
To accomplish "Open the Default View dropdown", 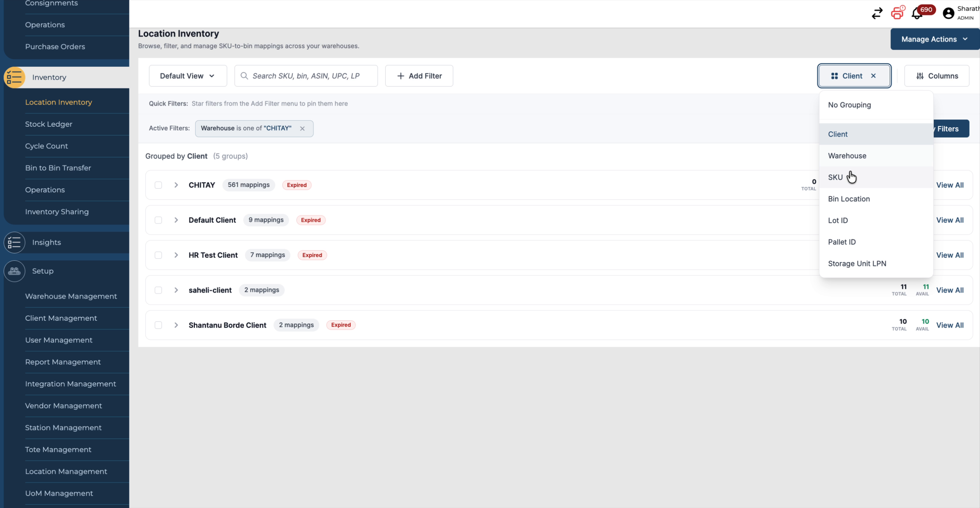I will pos(188,76).
